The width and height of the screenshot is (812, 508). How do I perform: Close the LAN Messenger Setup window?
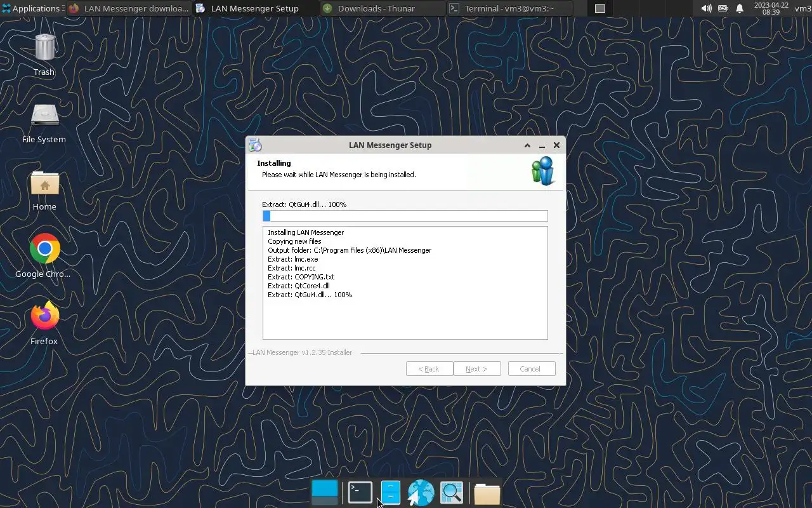[556, 145]
